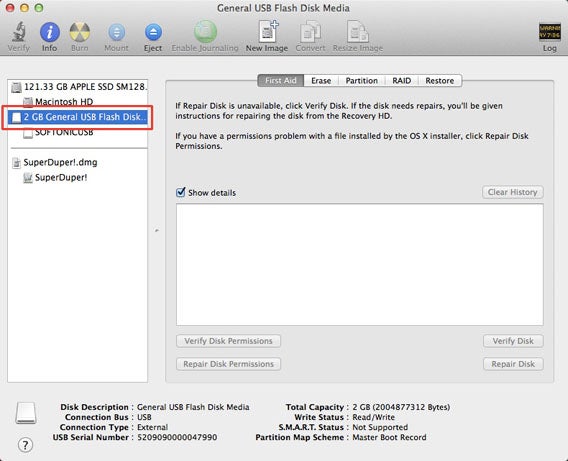Open the Info toolbar icon
The width and height of the screenshot is (568, 461).
pos(49,32)
